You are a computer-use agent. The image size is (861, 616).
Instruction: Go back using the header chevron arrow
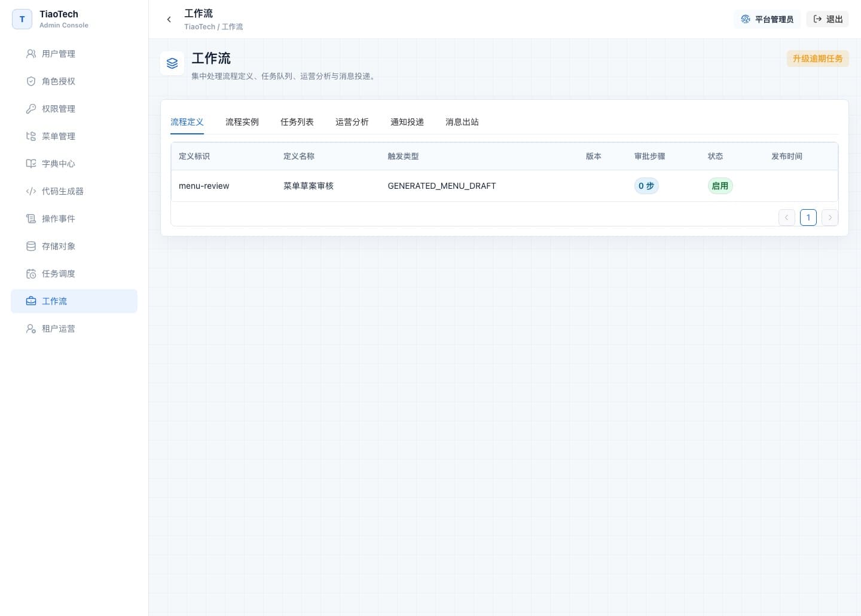169,19
